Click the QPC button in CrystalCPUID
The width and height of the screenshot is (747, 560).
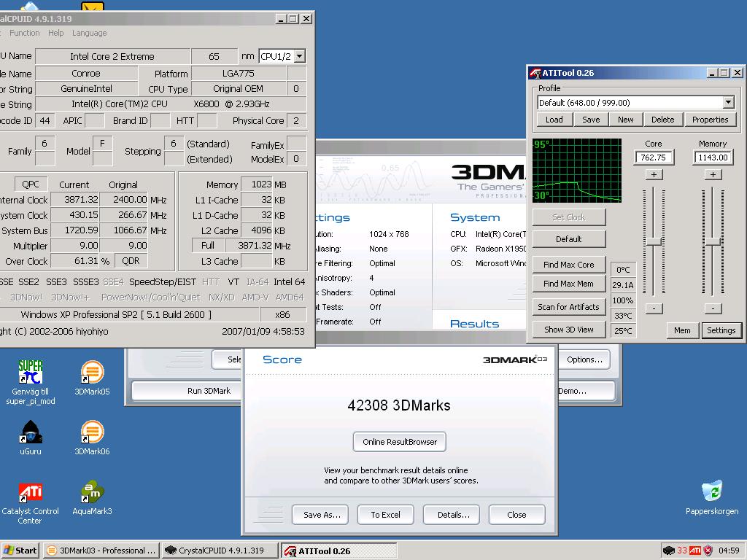click(x=31, y=184)
